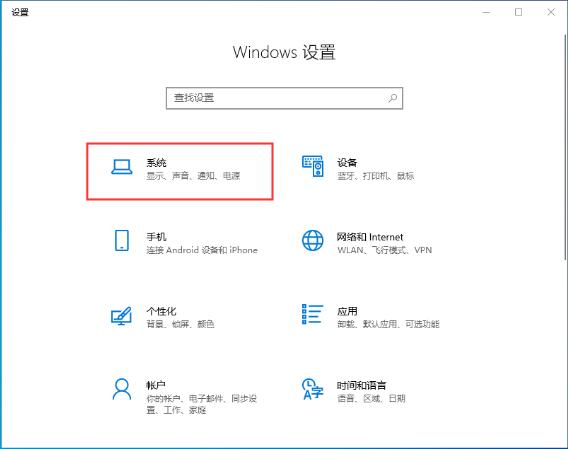The width and height of the screenshot is (568, 449).
Task: Click the vertical scrollbar on the right
Action: [x=565, y=147]
